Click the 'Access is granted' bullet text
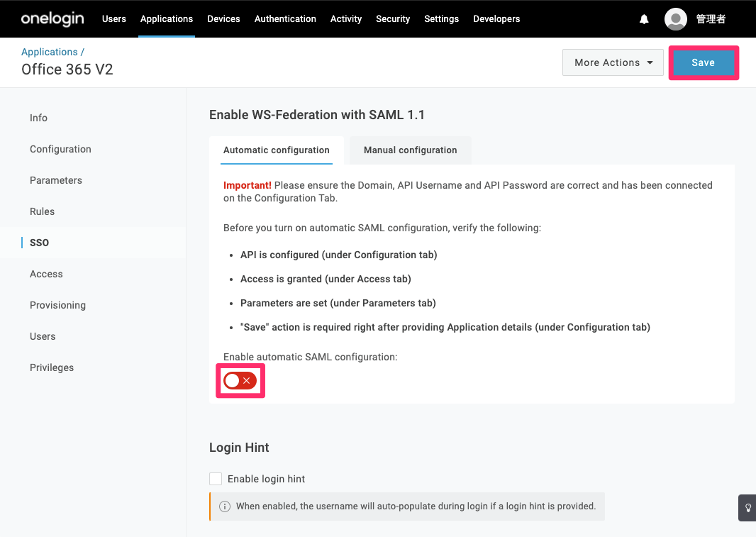Image resolution: width=756 pixels, height=537 pixels. [x=326, y=279]
